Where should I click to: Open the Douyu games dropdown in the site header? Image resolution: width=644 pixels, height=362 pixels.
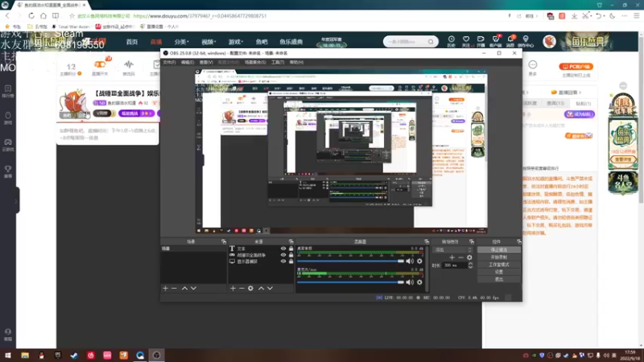click(x=236, y=42)
